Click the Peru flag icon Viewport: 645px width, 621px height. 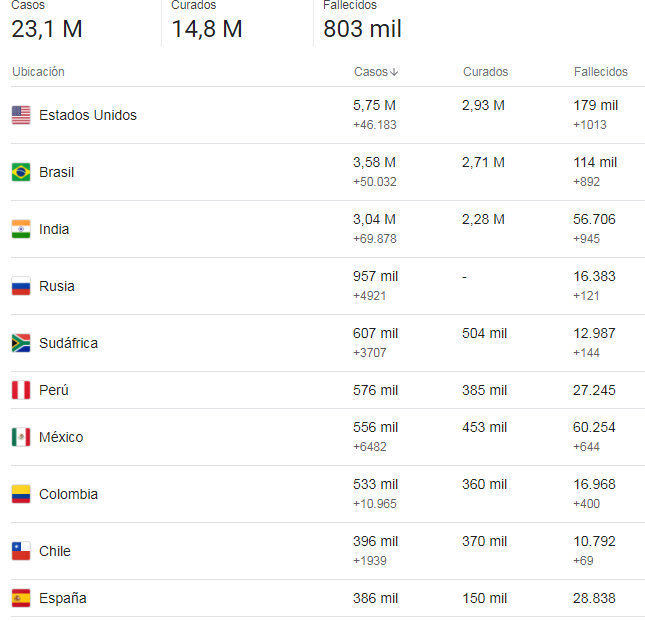(21, 390)
